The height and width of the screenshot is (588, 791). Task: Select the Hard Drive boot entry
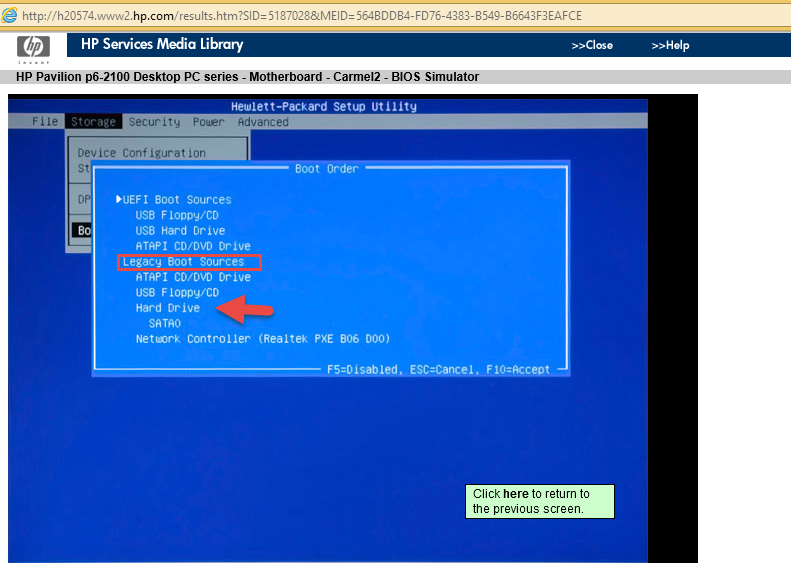tap(168, 308)
